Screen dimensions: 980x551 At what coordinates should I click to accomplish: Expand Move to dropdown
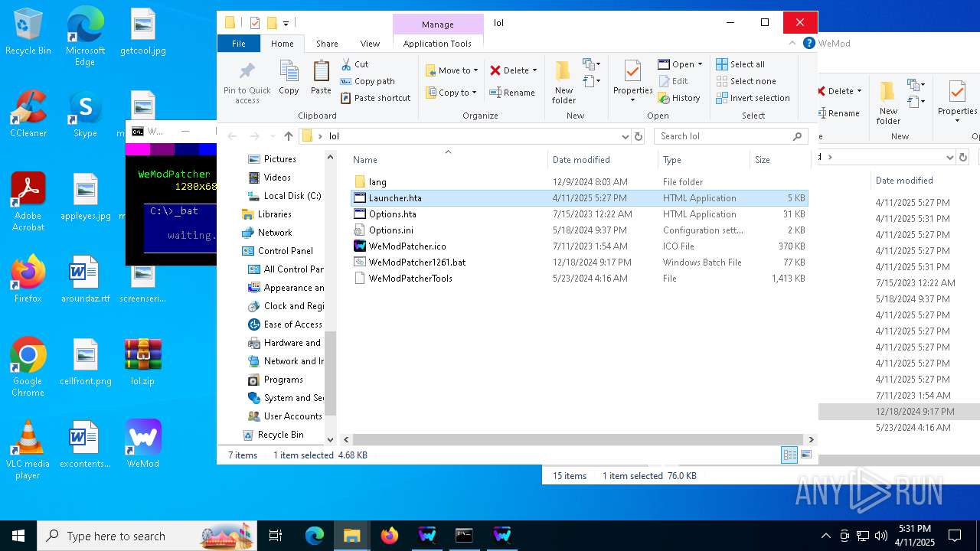[x=475, y=70]
